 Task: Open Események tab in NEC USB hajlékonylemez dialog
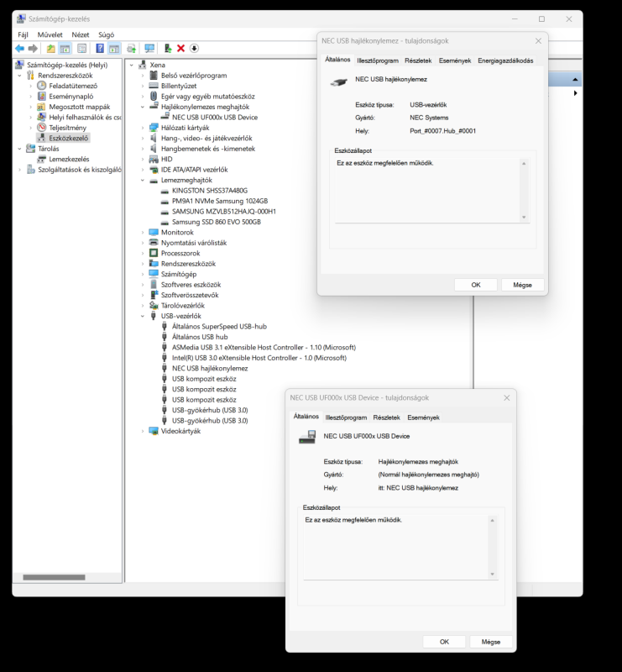click(x=455, y=60)
